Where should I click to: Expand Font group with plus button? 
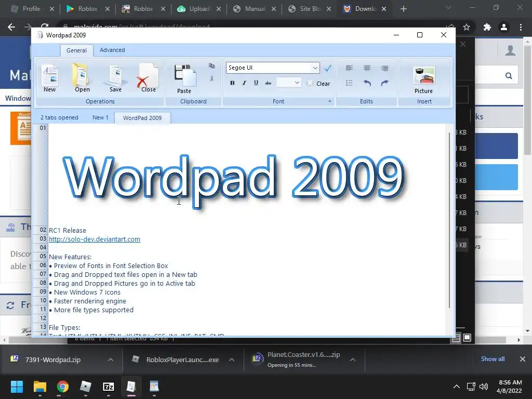pos(329,101)
